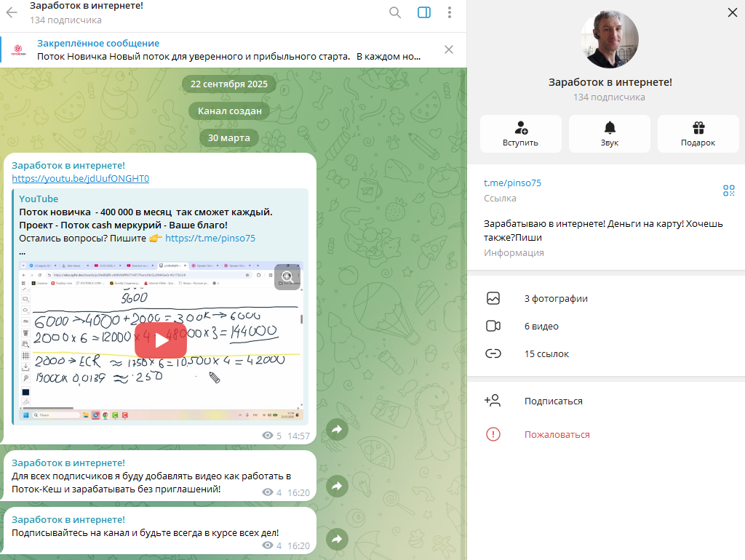Open search in the channel
Screen dimensions: 745x560
(x=395, y=12)
